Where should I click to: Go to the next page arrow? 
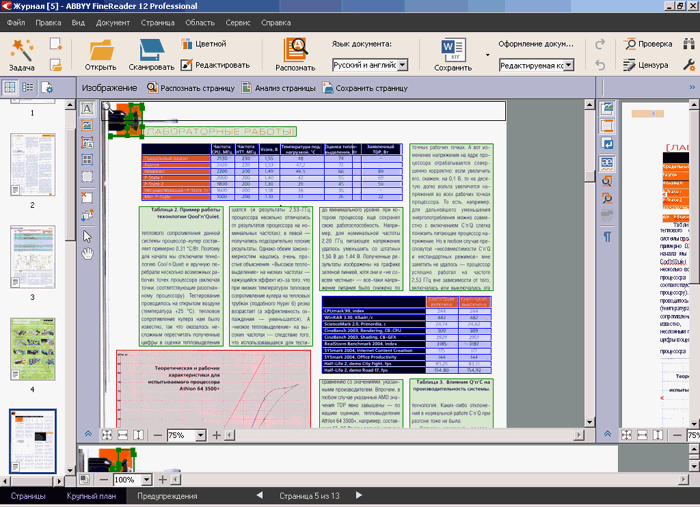coord(358,495)
